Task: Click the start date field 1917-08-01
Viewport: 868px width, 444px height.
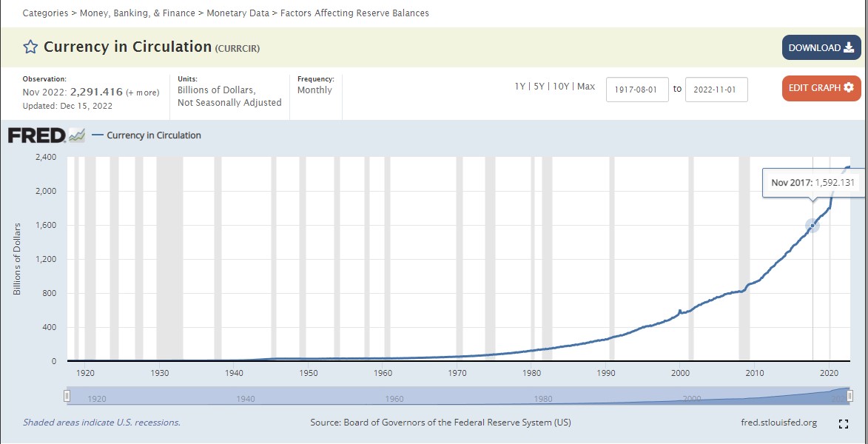Action: pyautogui.click(x=637, y=90)
